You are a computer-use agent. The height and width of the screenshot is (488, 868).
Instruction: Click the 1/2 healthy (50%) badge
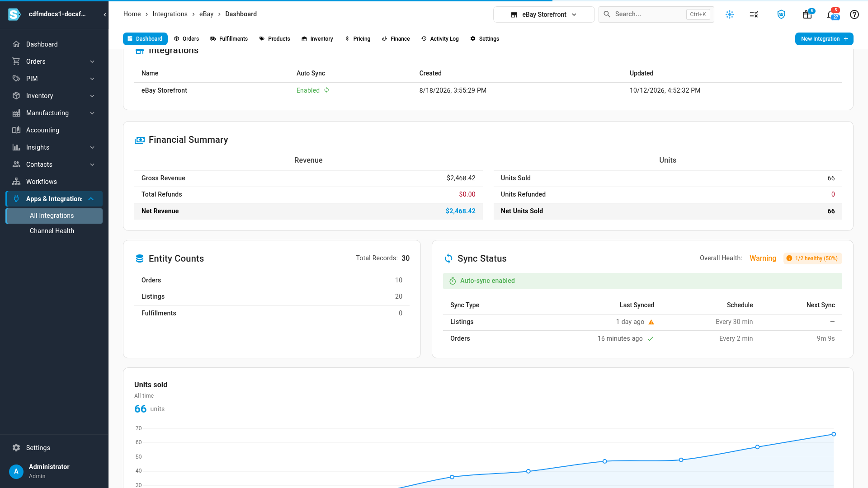click(812, 258)
